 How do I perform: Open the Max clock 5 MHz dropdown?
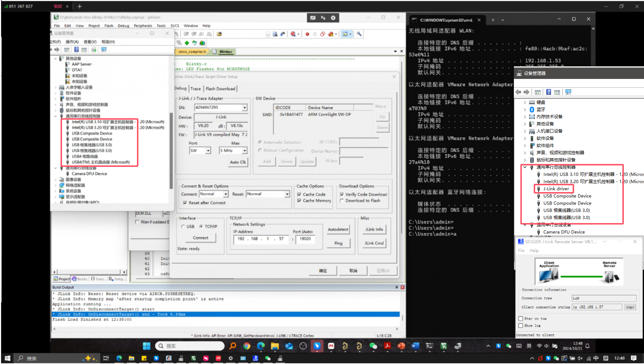pyautogui.click(x=244, y=151)
